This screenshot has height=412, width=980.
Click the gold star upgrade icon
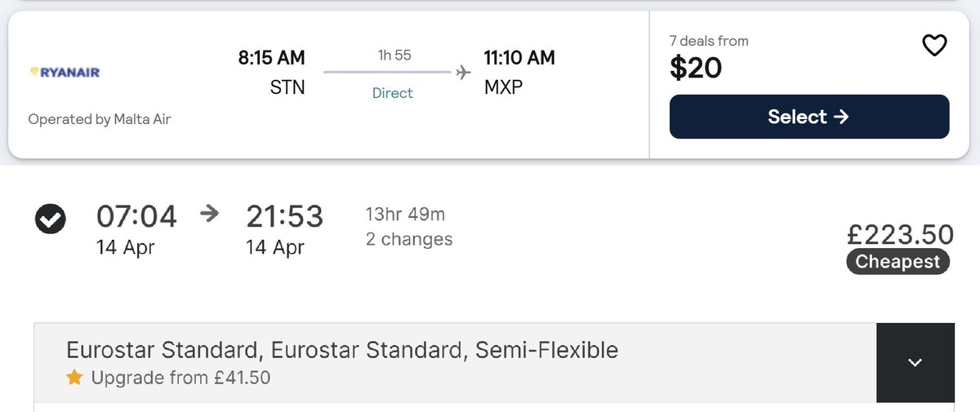pyautogui.click(x=74, y=378)
